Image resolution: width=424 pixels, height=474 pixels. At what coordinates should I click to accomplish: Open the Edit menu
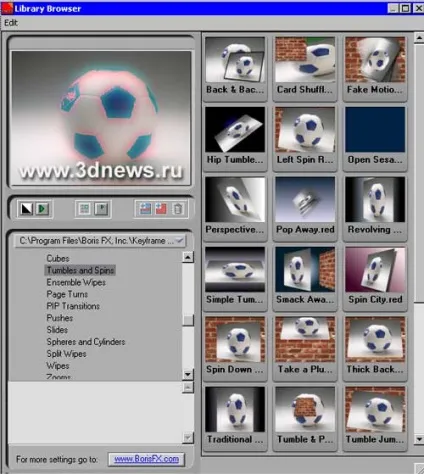(11, 23)
